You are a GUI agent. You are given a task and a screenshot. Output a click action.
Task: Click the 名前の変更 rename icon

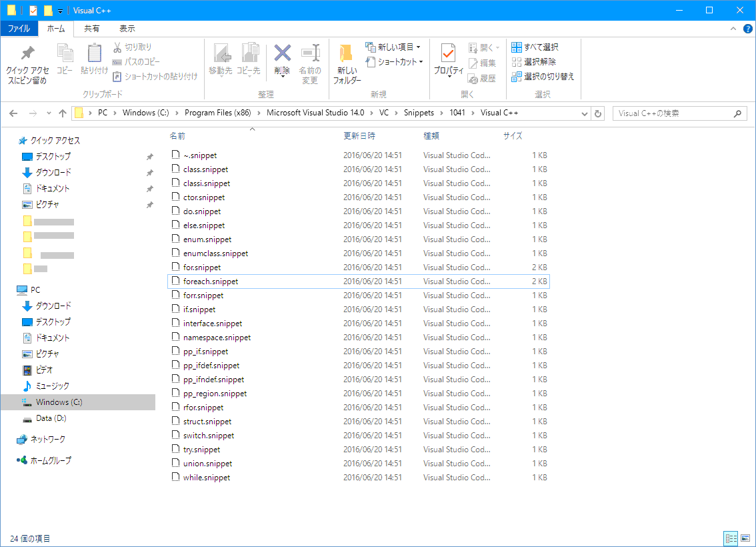click(x=310, y=53)
